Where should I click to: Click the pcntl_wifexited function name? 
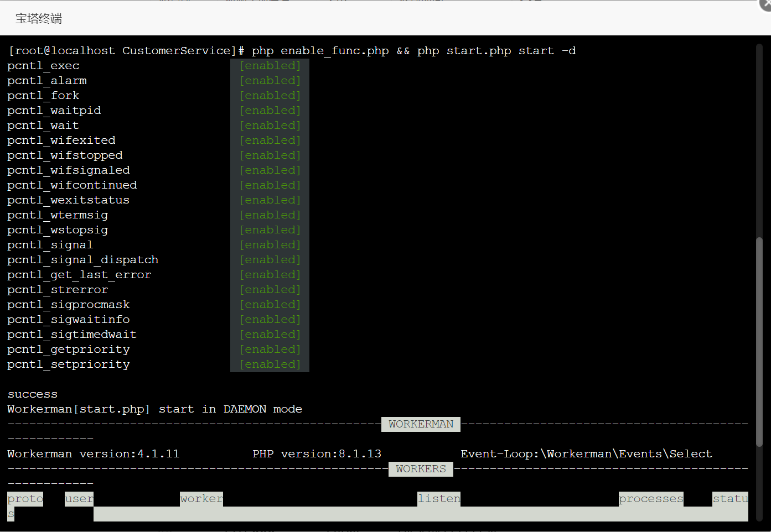(61, 140)
